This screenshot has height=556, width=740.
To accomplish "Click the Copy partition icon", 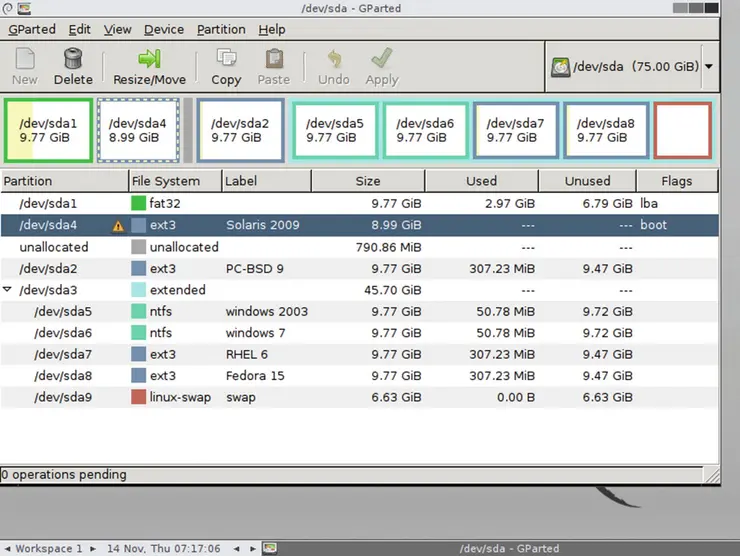I will 226,59.
